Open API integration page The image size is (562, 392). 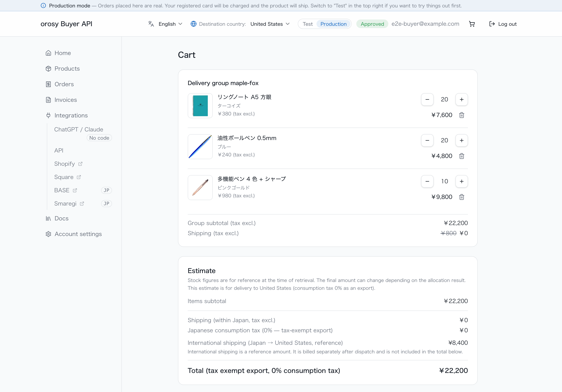point(59,151)
